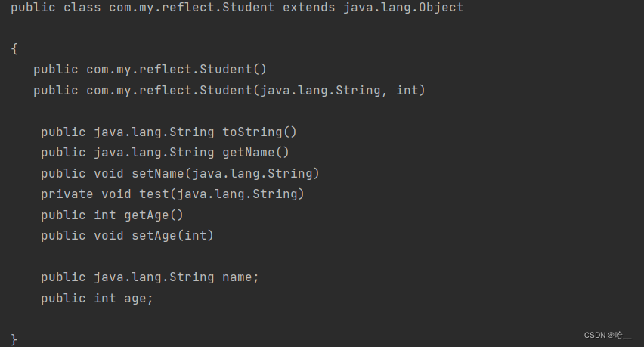Click the private void test method line
Image resolution: width=644 pixels, height=347 pixels.
click(172, 194)
